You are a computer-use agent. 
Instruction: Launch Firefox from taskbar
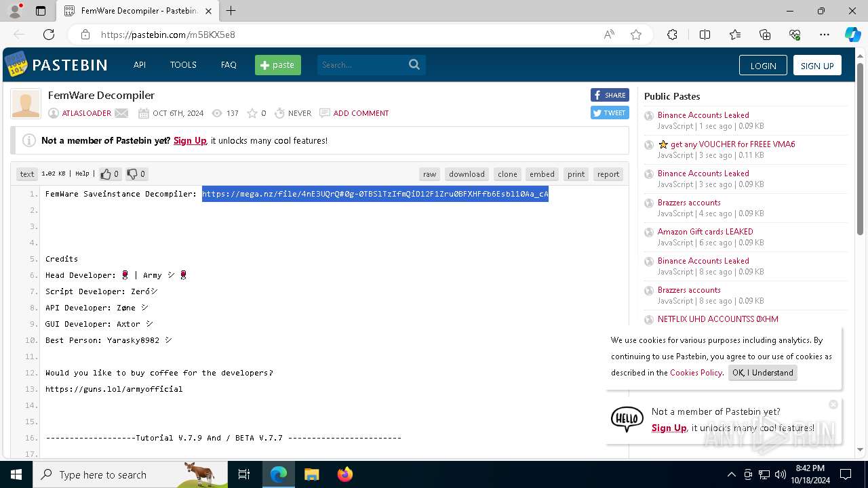coord(345,474)
